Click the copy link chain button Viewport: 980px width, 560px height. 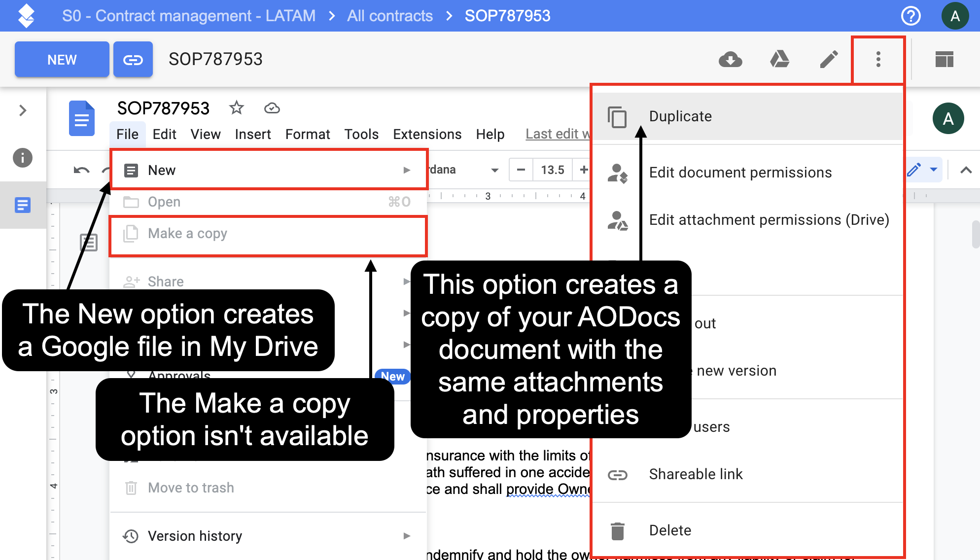pos(133,60)
